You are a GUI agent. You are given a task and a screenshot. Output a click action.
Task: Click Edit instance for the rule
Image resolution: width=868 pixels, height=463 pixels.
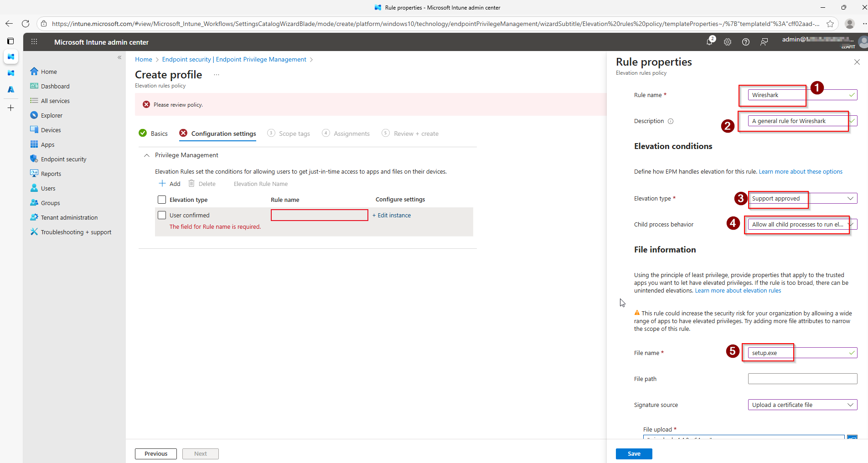tap(392, 215)
